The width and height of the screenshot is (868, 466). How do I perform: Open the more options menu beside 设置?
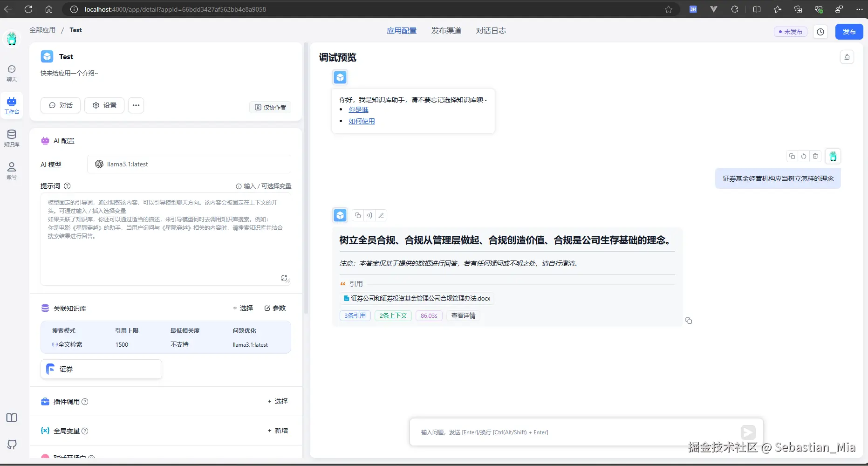136,105
